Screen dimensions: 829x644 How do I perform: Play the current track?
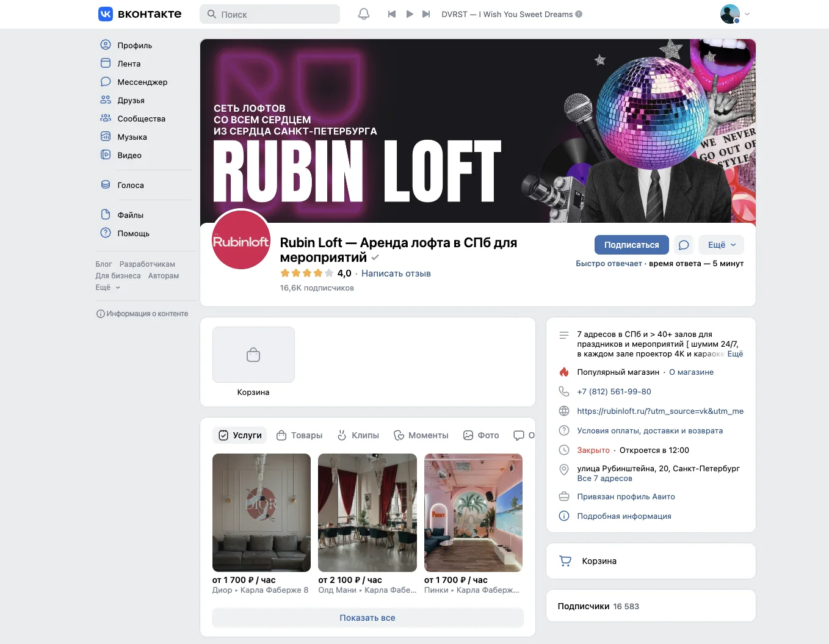point(410,14)
